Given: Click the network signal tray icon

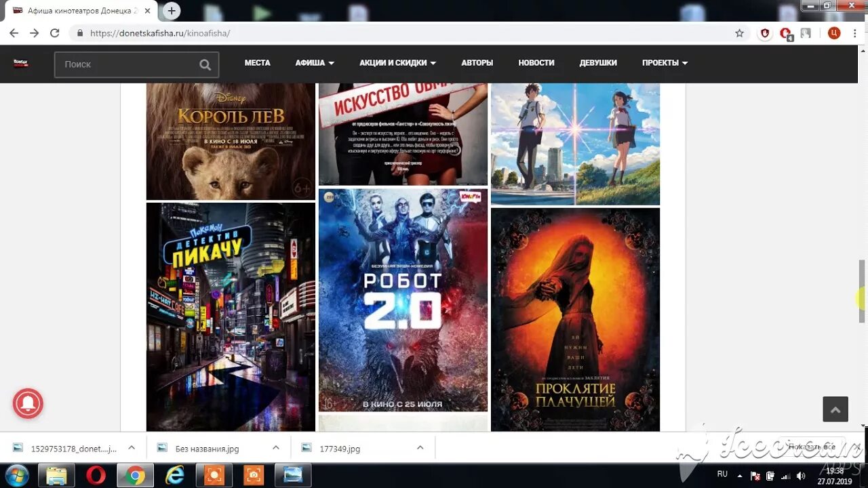Looking at the screenshot, I should coord(786,476).
